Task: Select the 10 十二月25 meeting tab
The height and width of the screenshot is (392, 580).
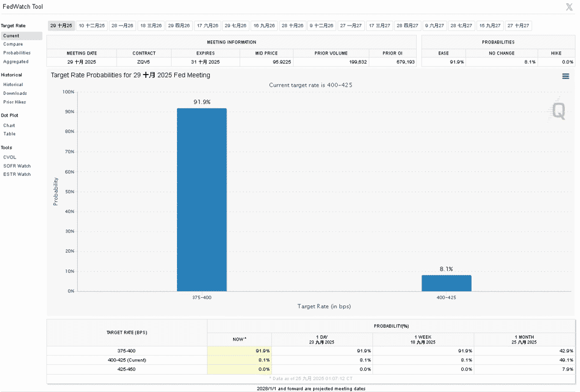Action: 91,26
